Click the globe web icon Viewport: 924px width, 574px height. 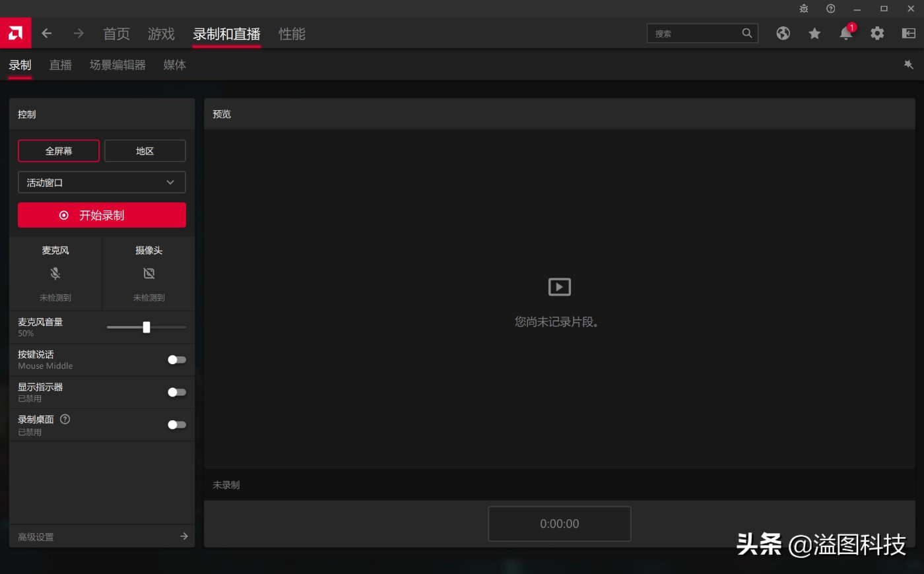pyautogui.click(x=783, y=33)
